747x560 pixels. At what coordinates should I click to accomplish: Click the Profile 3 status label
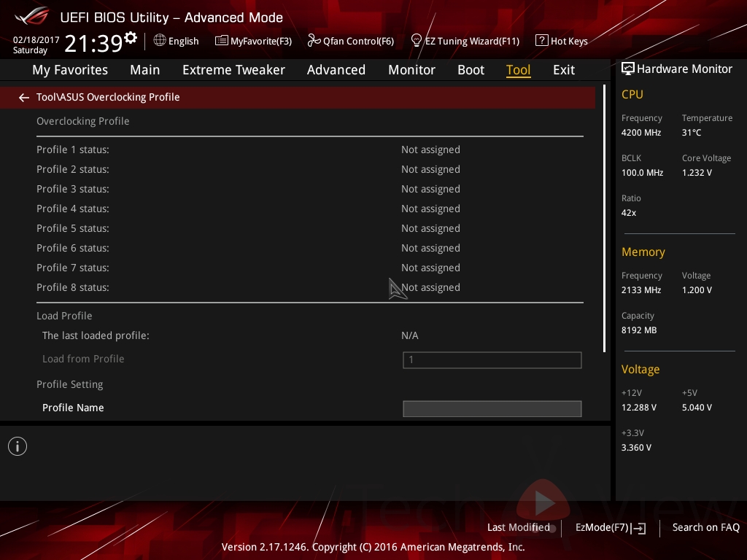pyautogui.click(x=73, y=189)
